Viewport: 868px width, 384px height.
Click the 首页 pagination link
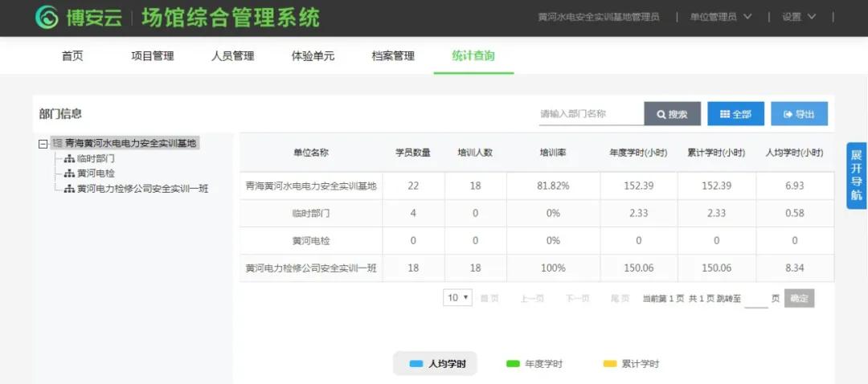point(489,298)
